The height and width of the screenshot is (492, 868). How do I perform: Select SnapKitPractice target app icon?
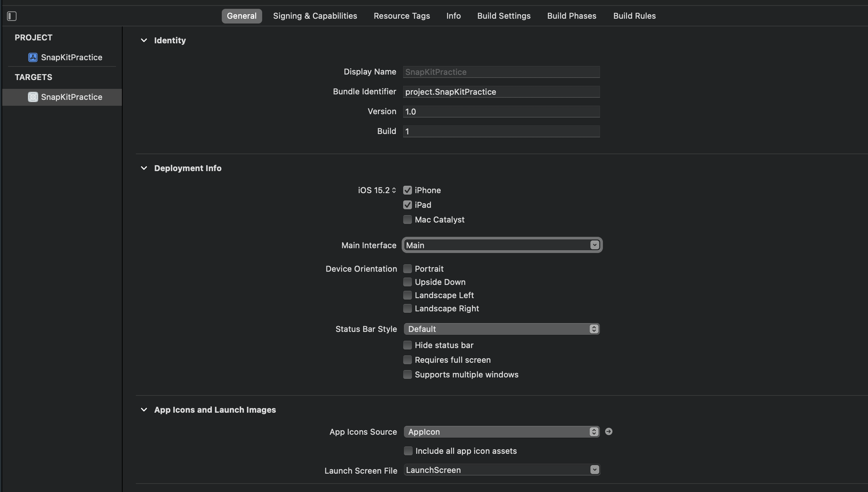pyautogui.click(x=33, y=97)
